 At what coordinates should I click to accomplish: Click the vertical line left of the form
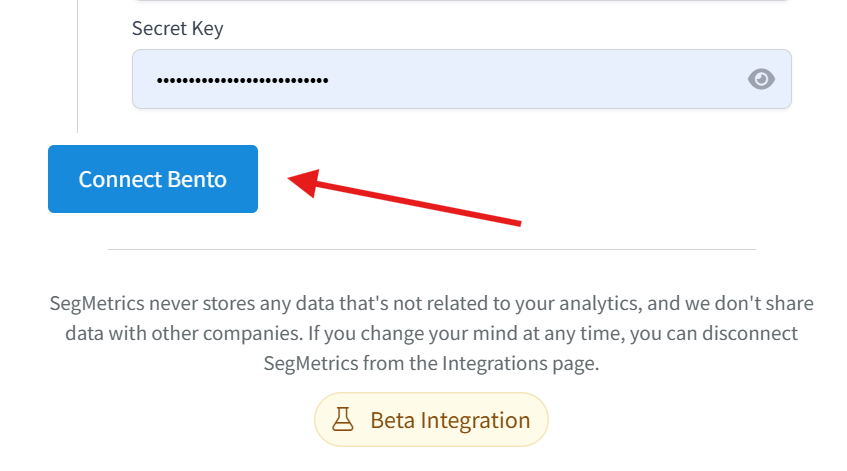pyautogui.click(x=78, y=70)
